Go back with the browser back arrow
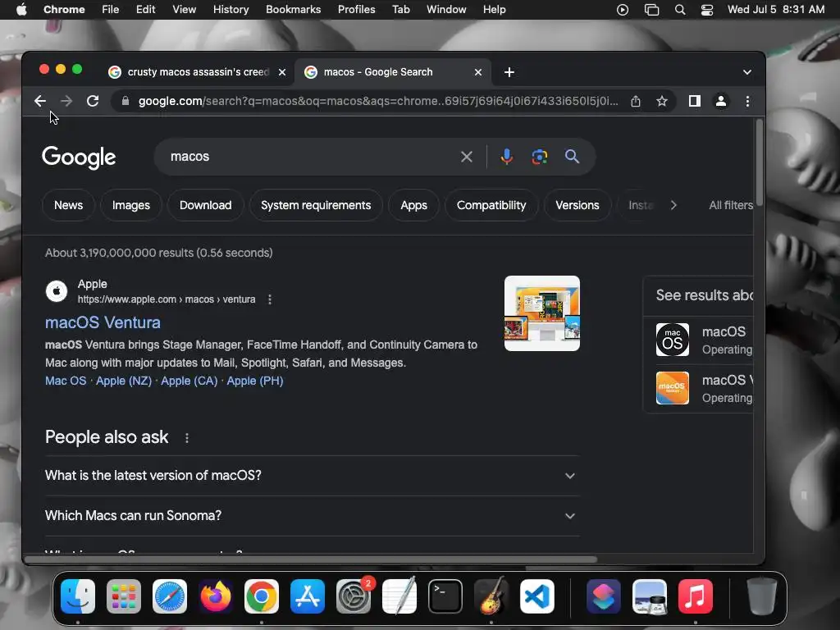 click(x=39, y=101)
